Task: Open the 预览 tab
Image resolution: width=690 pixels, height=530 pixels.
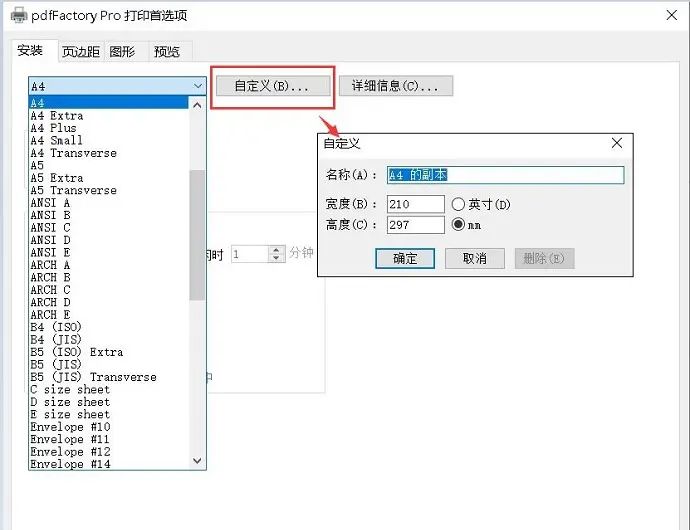Action: pyautogui.click(x=167, y=52)
